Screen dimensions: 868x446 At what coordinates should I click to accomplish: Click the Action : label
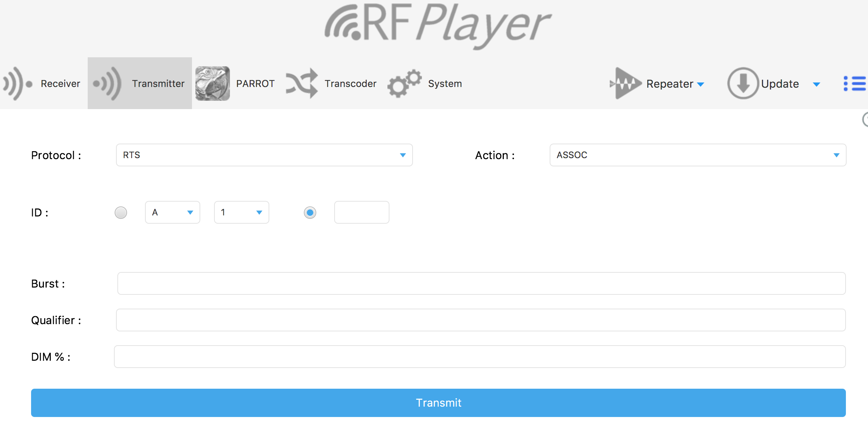pos(495,155)
